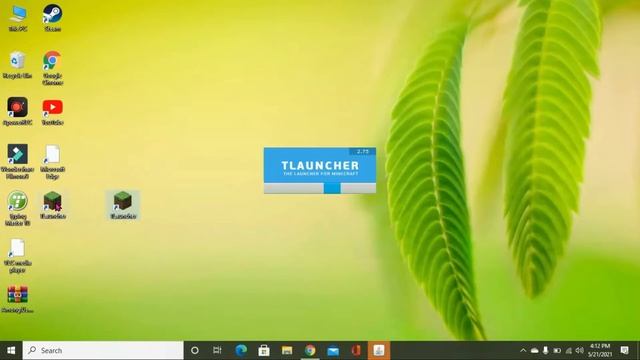Expand the hidden system tray icons
The image size is (640, 360).
523,350
